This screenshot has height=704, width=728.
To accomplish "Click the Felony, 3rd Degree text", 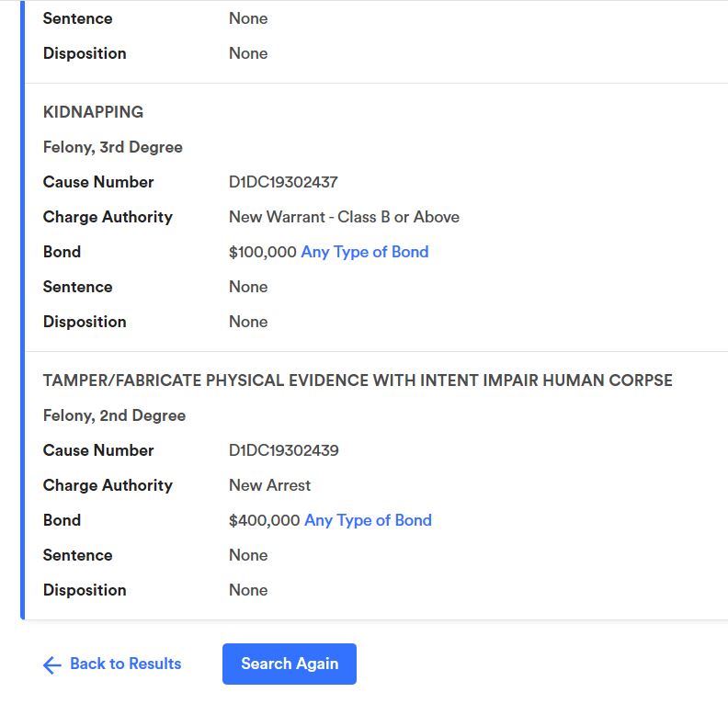I will tap(112, 147).
